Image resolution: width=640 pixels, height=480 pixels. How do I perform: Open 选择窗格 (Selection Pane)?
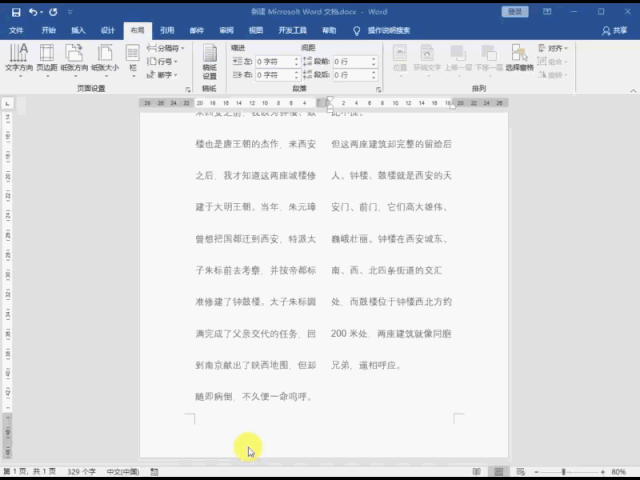click(520, 58)
